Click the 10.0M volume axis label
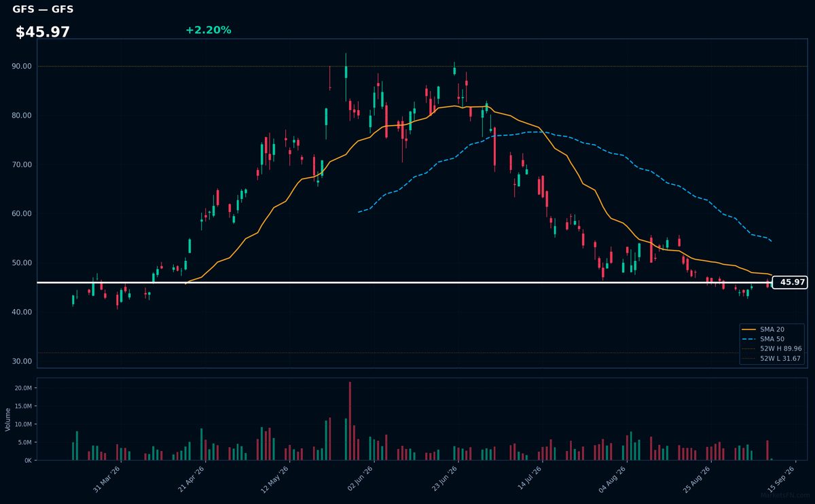Screen dimensions: 815x504 click(x=22, y=425)
